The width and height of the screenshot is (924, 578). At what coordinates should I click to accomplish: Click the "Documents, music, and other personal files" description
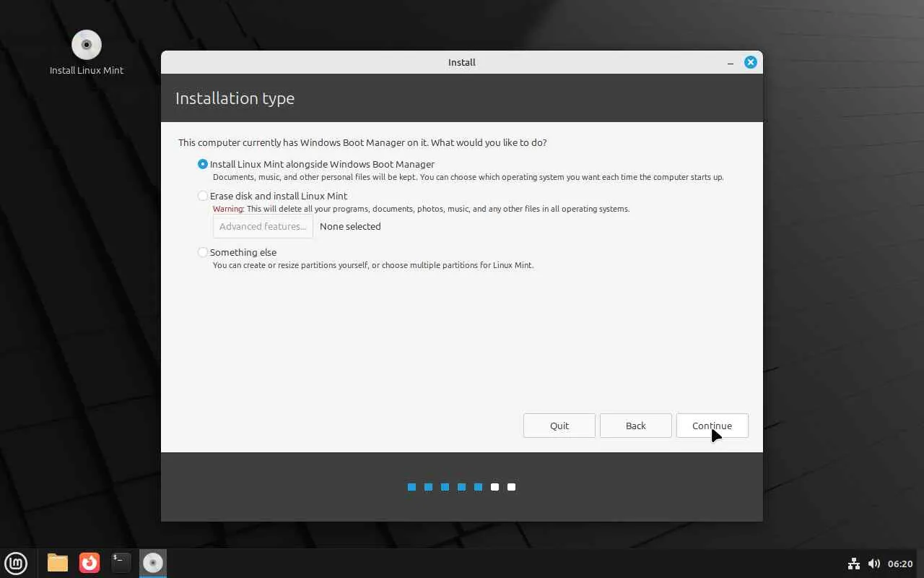click(468, 177)
